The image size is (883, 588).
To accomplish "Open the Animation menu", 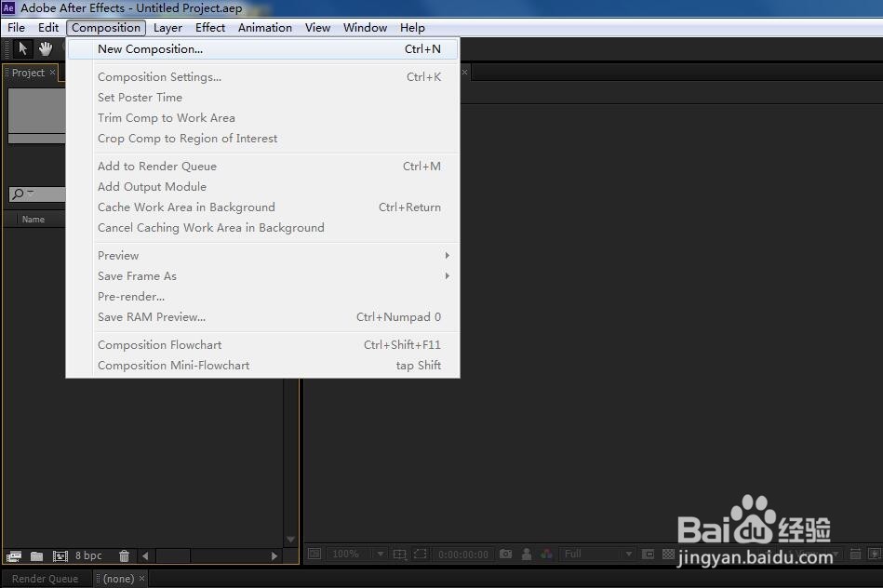I will click(264, 28).
